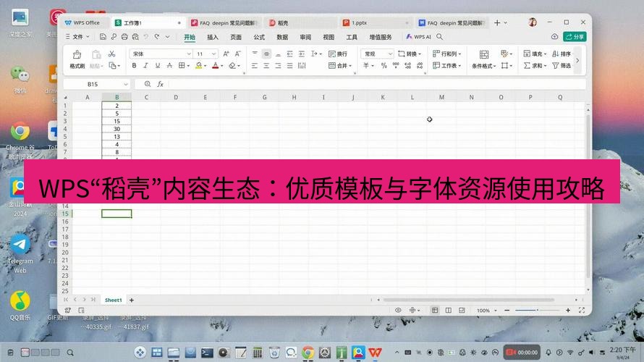Expand the 文件 menu

77,37
